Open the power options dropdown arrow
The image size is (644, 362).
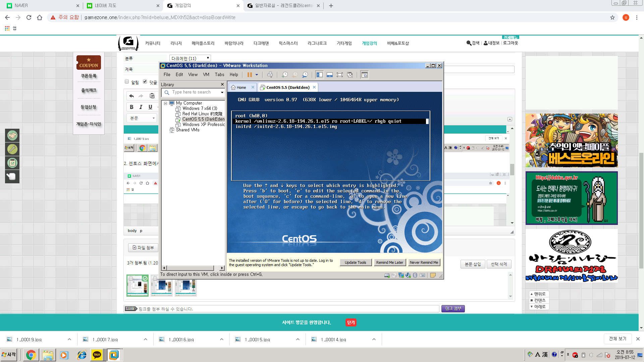click(257, 75)
